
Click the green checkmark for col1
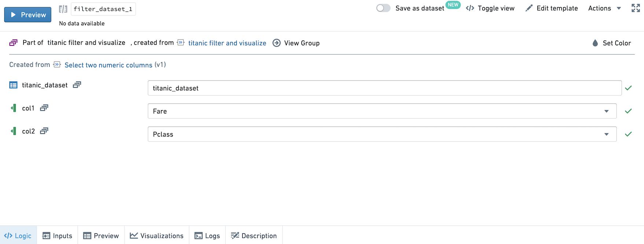(628, 111)
